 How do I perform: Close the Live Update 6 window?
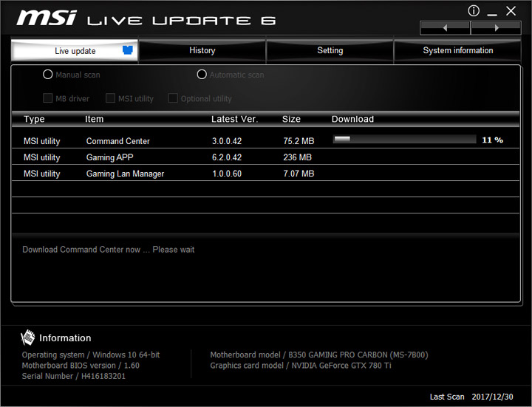pyautogui.click(x=511, y=11)
